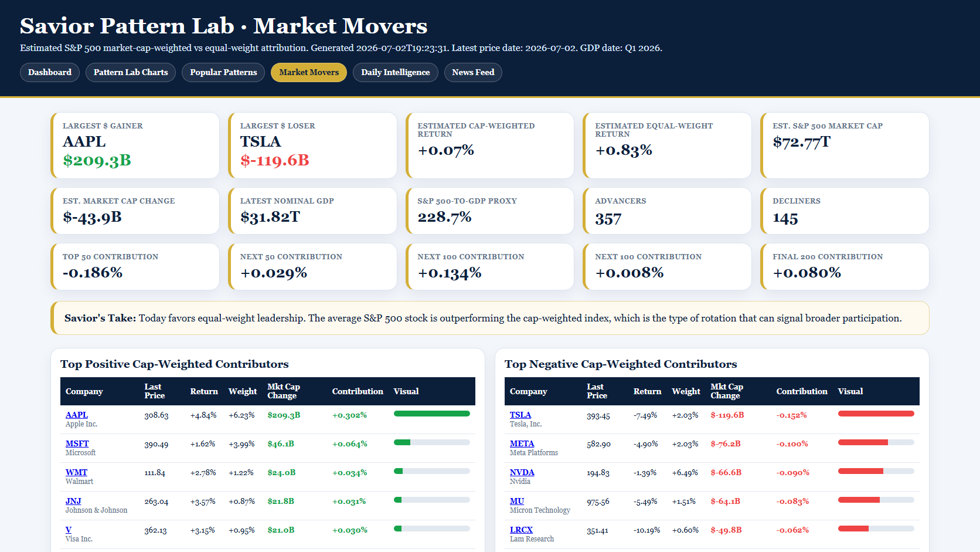Switch to Pattern Lab Charts tab
980x552 pixels.
pyautogui.click(x=131, y=72)
